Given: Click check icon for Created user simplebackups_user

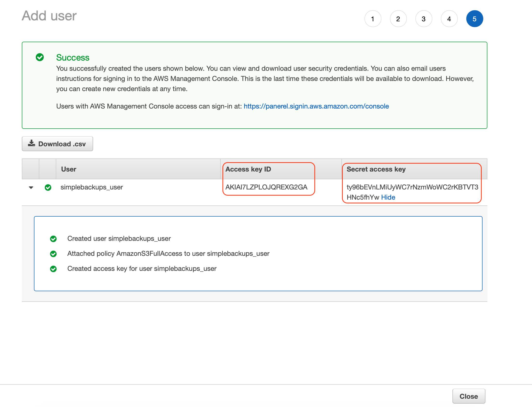Looking at the screenshot, I should coord(53,239).
